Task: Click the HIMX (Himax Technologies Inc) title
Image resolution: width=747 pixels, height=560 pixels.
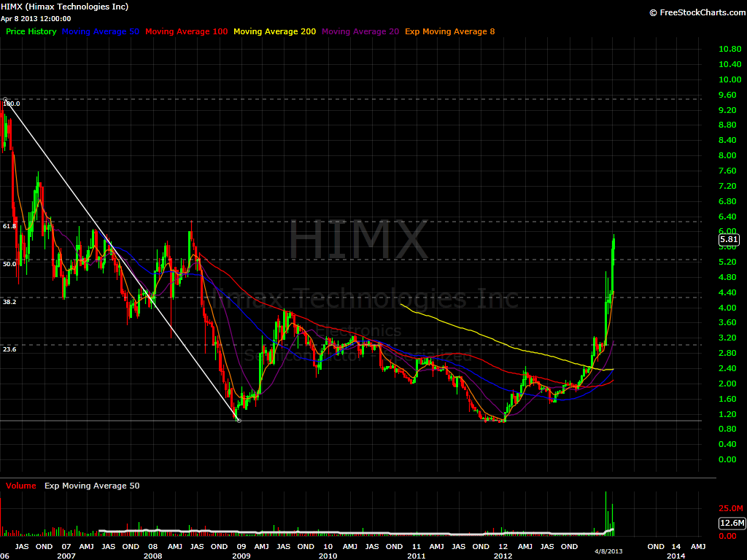Action: tap(64, 7)
